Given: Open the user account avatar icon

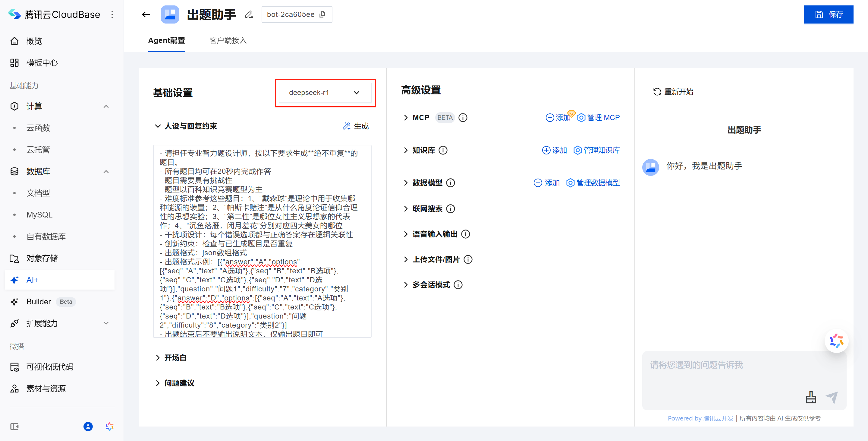Looking at the screenshot, I should [88, 427].
